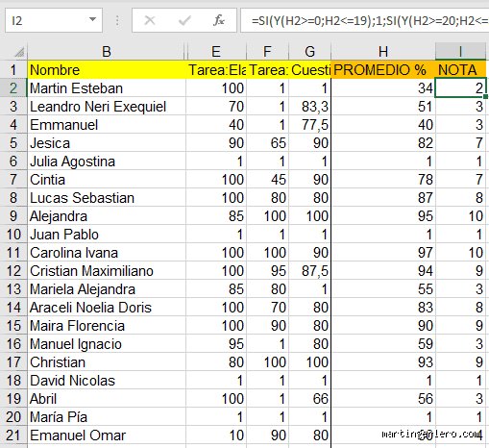Image resolution: width=489 pixels, height=448 pixels.
Task: Select the cell Cristian Maximiliano
Action: pyautogui.click(x=107, y=271)
